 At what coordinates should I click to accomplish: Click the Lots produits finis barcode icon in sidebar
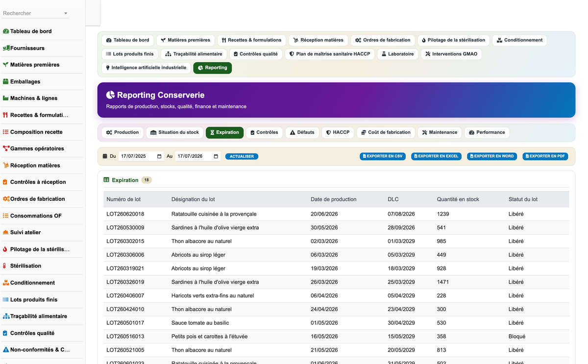pos(6,299)
